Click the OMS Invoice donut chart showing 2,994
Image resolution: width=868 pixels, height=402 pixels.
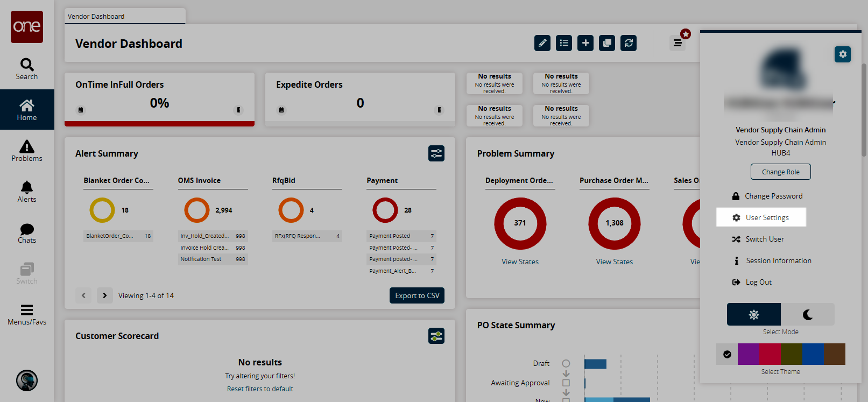coord(197,210)
